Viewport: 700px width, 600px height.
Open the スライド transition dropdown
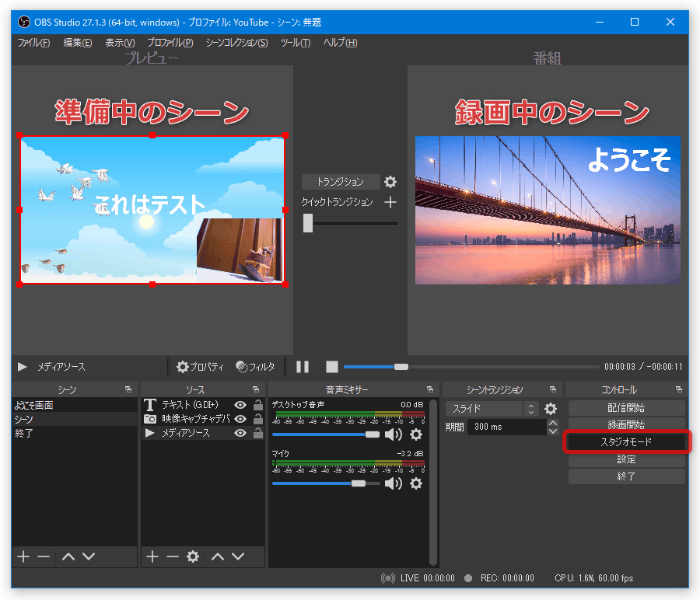[492, 409]
